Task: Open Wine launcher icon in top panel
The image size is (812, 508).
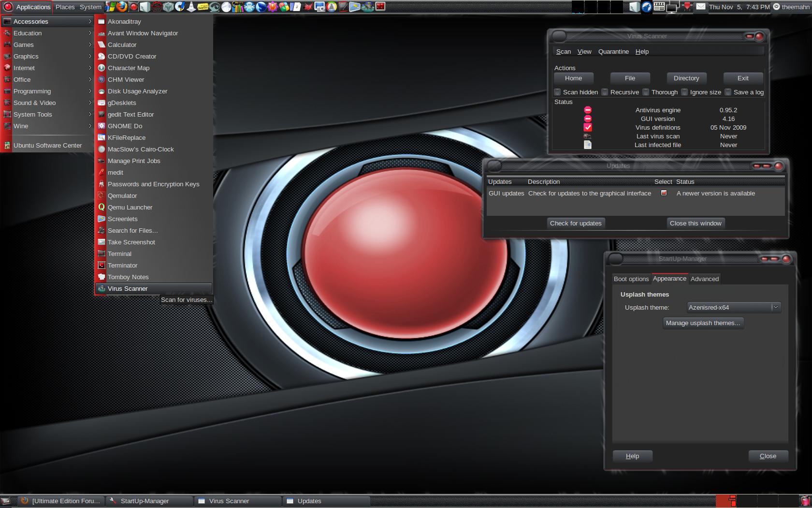Action: pyautogui.click(x=111, y=7)
